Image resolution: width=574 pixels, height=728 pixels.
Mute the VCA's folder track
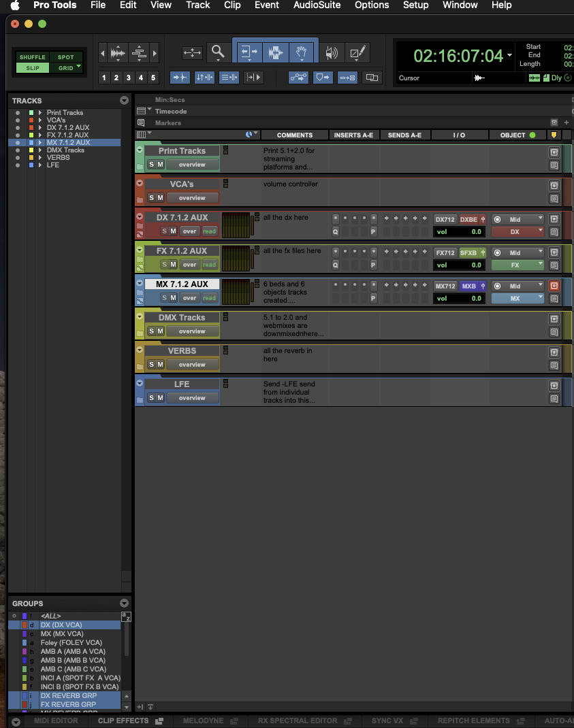click(160, 198)
